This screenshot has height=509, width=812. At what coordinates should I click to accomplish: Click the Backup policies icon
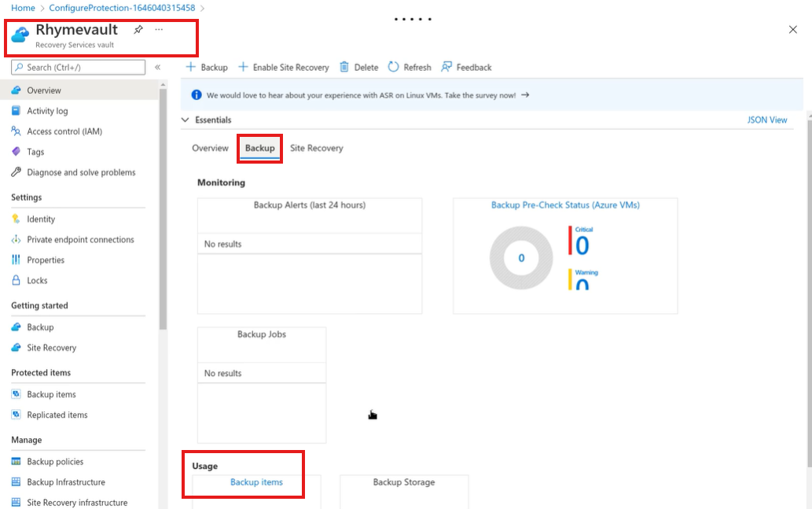(x=16, y=461)
